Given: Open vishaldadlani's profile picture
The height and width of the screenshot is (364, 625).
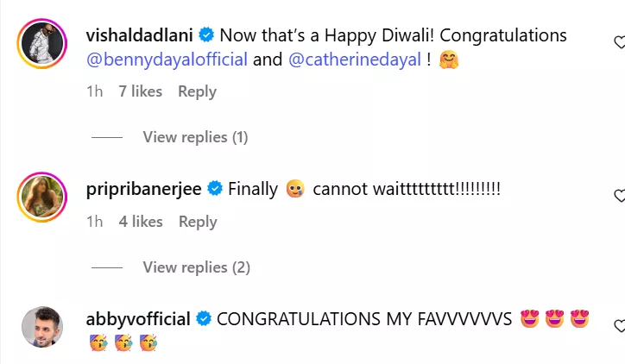Looking at the screenshot, I should 41,42.
